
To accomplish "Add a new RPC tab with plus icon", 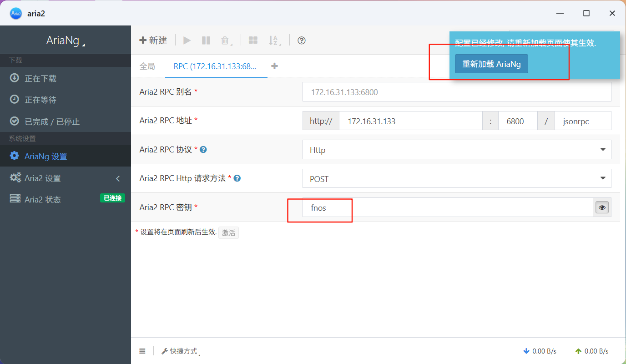I will coord(274,66).
